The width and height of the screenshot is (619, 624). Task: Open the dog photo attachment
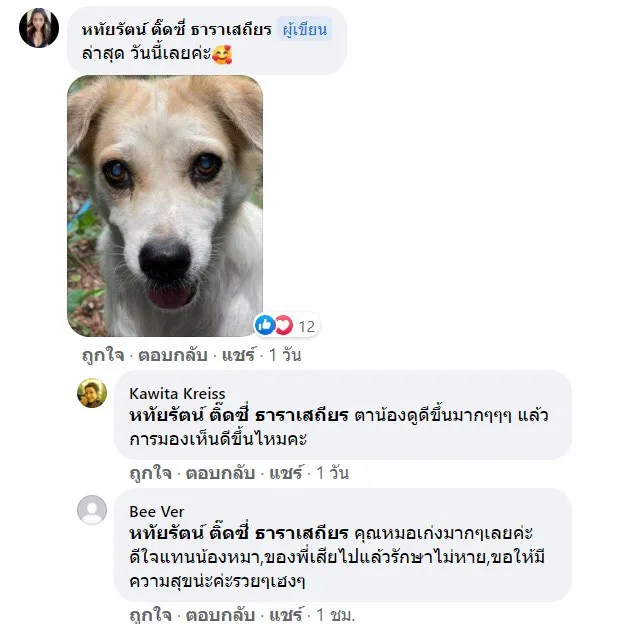pos(165,206)
